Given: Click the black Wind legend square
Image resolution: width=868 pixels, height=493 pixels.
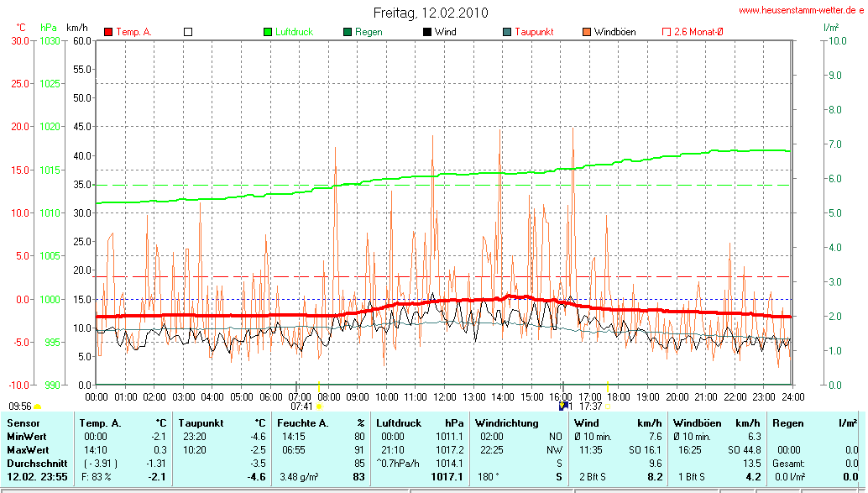Looking at the screenshot, I should (x=427, y=32).
